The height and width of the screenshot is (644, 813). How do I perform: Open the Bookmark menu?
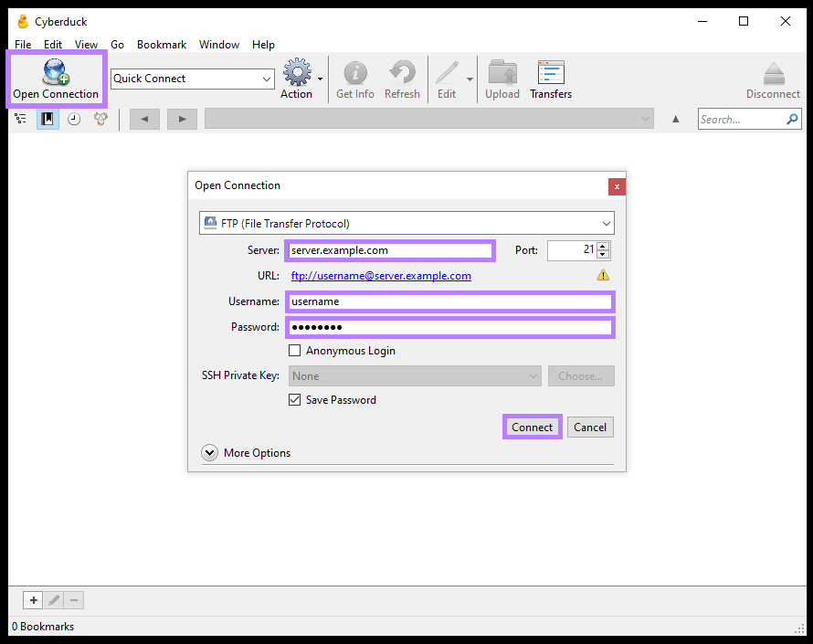(x=161, y=44)
